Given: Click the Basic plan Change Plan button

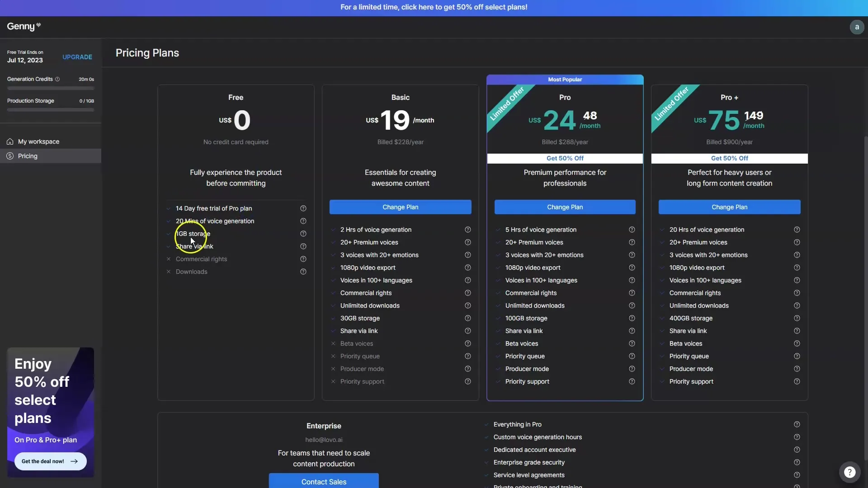Looking at the screenshot, I should [x=400, y=207].
